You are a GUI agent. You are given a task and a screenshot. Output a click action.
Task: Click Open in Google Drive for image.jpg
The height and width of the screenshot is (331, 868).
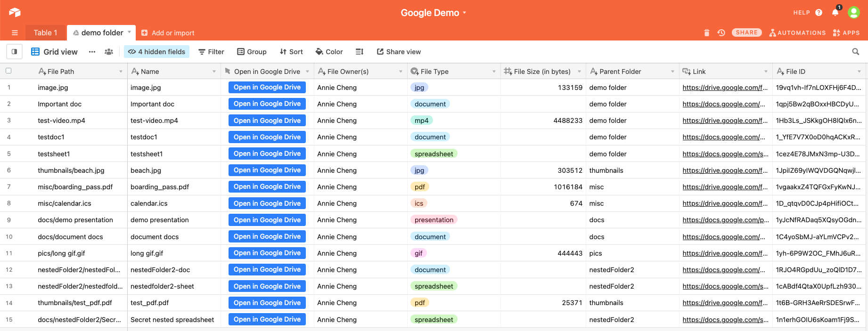pyautogui.click(x=267, y=87)
